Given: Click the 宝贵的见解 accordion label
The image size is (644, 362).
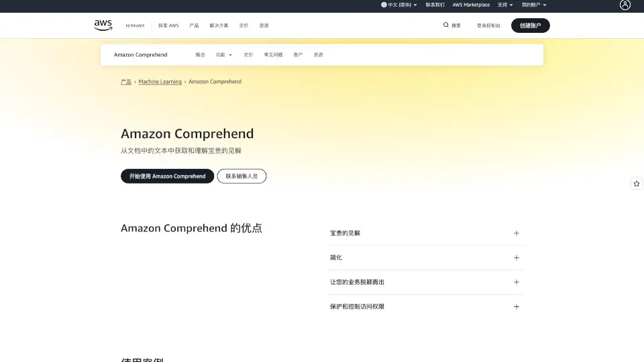Looking at the screenshot, I should click(345, 233).
